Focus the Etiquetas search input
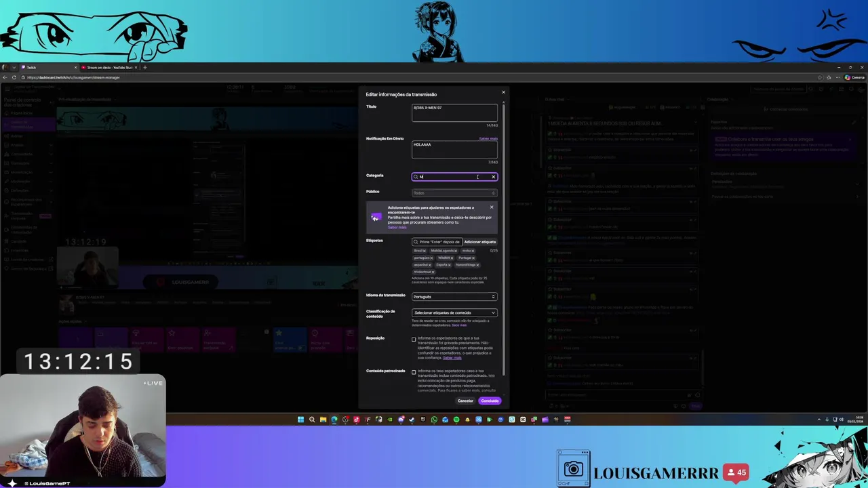The width and height of the screenshot is (868, 488). click(x=437, y=242)
